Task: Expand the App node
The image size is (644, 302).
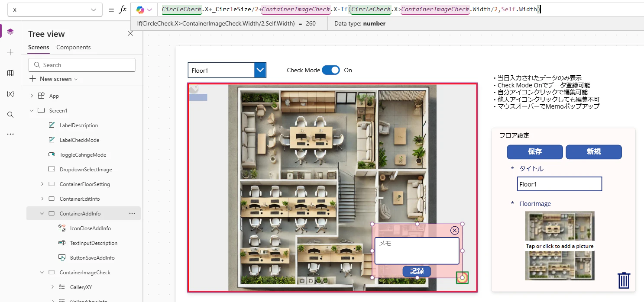Action: [x=32, y=96]
